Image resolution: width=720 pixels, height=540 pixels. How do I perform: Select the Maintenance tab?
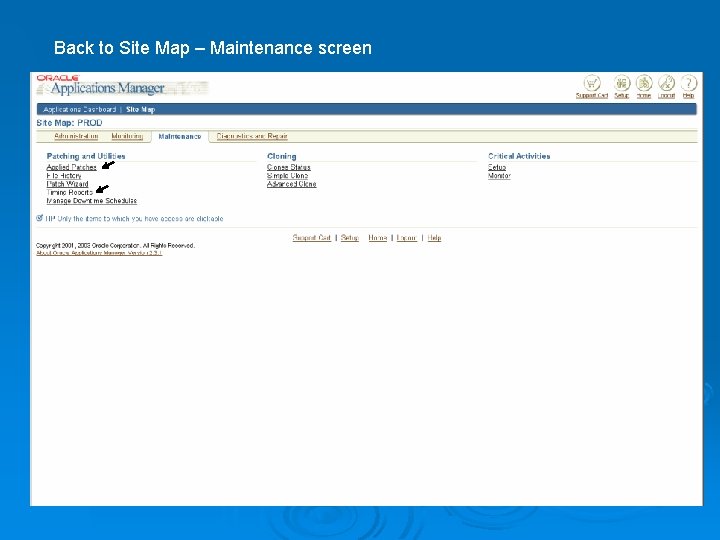point(180,136)
